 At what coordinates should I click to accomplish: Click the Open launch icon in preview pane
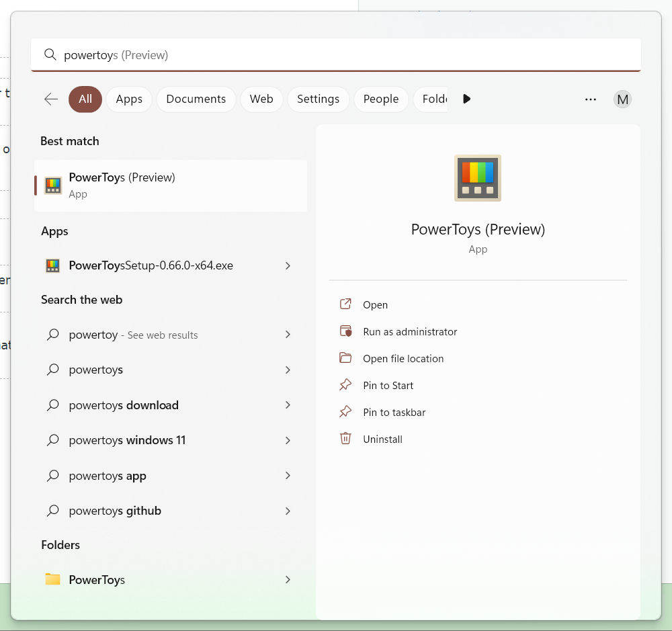pos(345,304)
